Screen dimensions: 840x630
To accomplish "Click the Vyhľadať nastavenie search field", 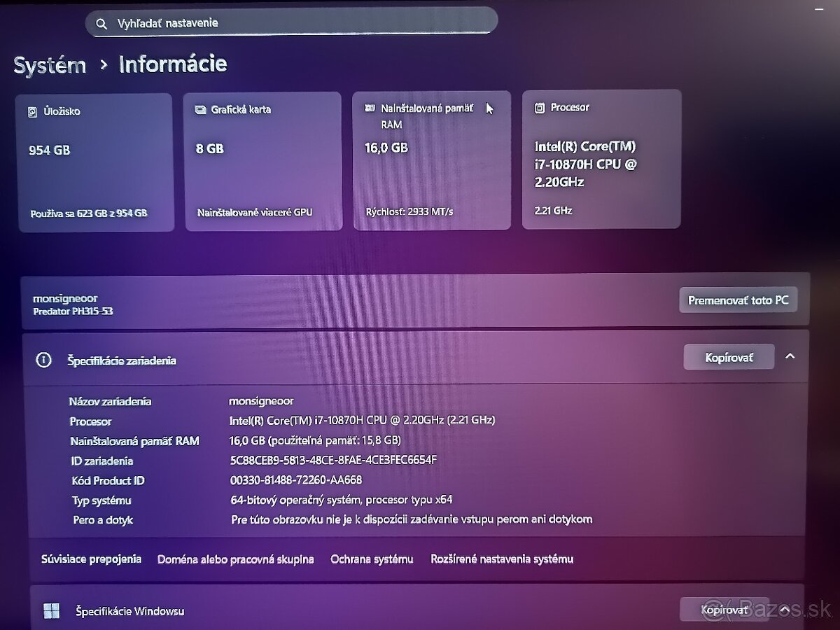I will (x=280, y=22).
